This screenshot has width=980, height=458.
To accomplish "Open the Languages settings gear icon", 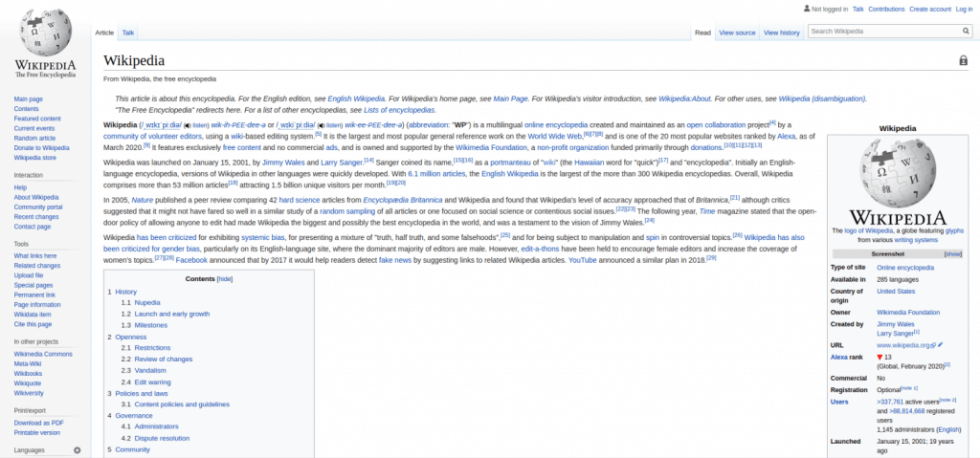I will (x=77, y=450).
